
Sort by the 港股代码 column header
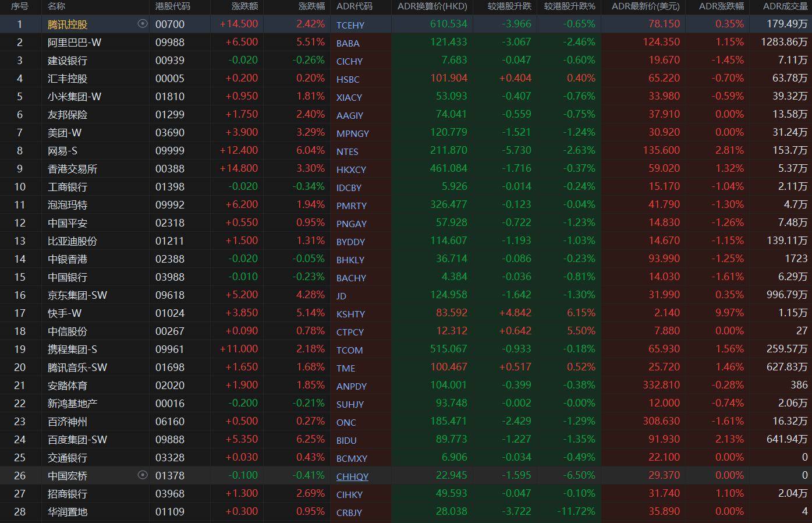173,6
